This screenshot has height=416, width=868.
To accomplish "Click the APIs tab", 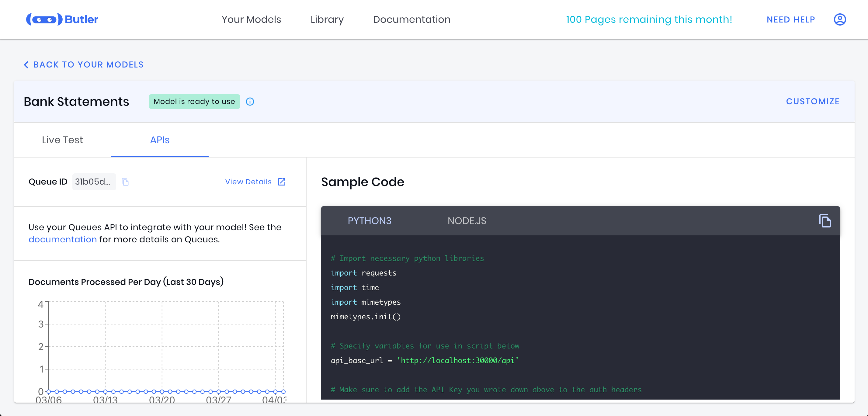I will [x=160, y=140].
